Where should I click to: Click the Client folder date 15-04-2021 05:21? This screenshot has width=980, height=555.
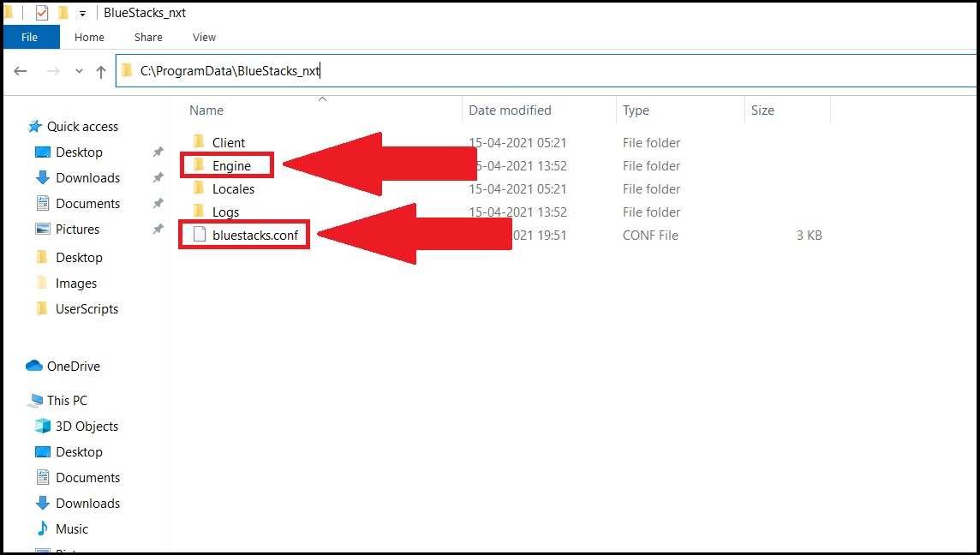(517, 143)
